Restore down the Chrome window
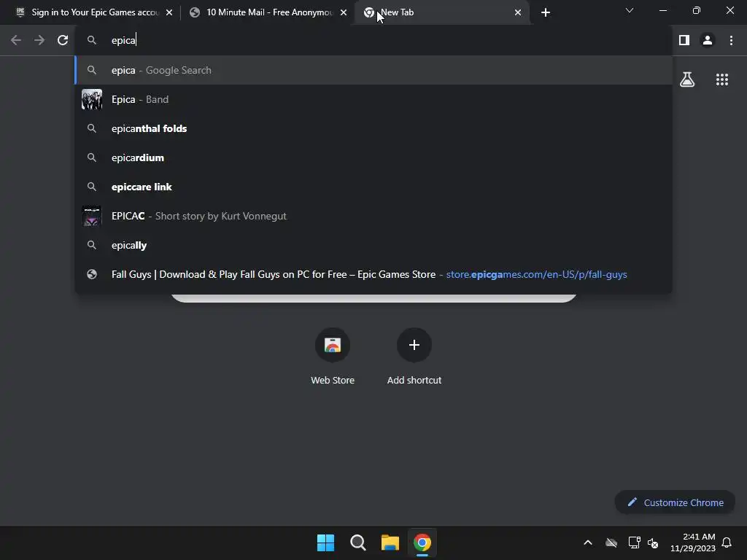This screenshot has width=747, height=560. point(697,10)
